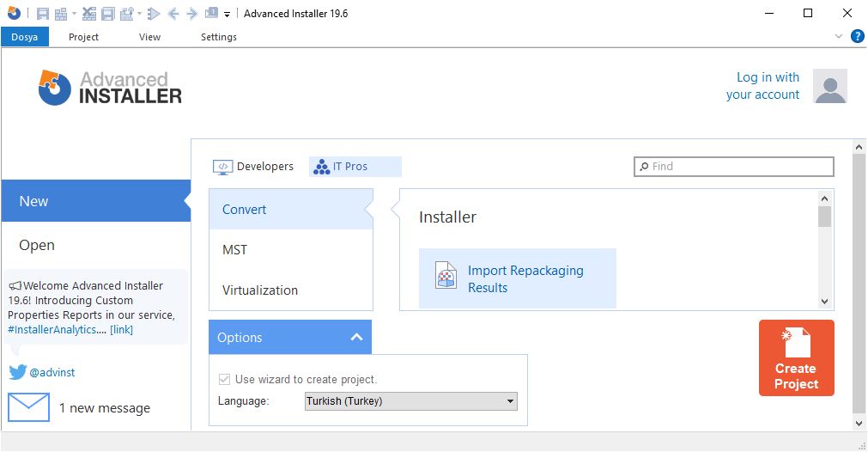Click the Cancel Build icon with X
This screenshot has width=868, height=452.
coord(88,14)
